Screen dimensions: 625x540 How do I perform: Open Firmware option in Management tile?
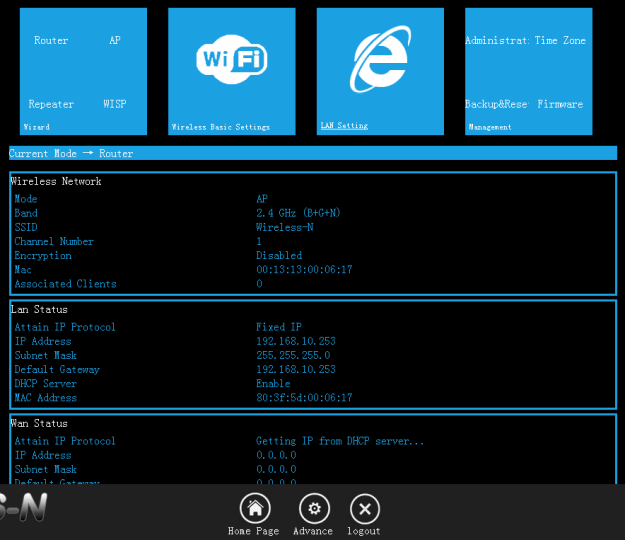coord(560,104)
